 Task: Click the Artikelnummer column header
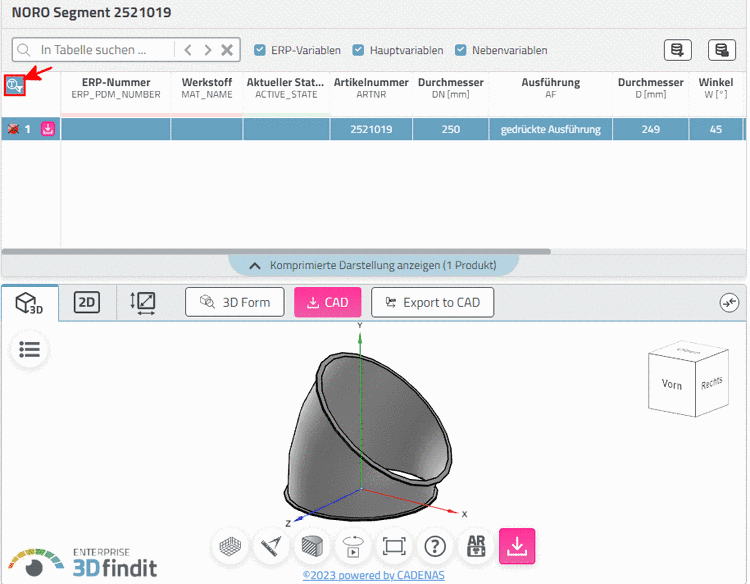(x=371, y=88)
